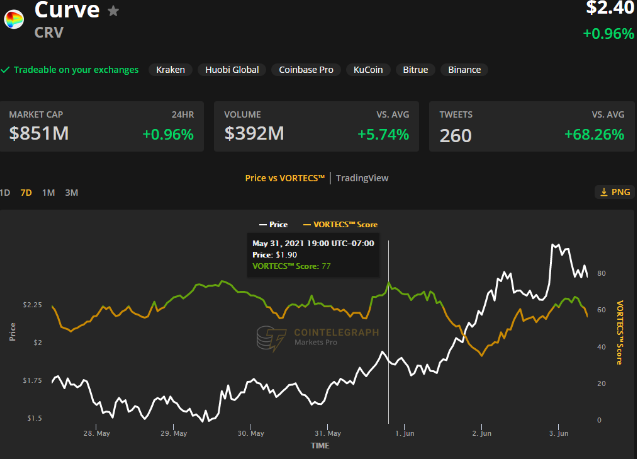Select the 1D time range
Viewport: 637px width, 459px height.
point(5,193)
